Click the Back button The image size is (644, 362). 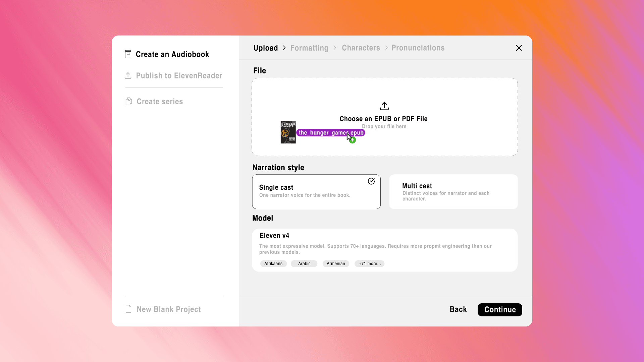pyautogui.click(x=458, y=309)
